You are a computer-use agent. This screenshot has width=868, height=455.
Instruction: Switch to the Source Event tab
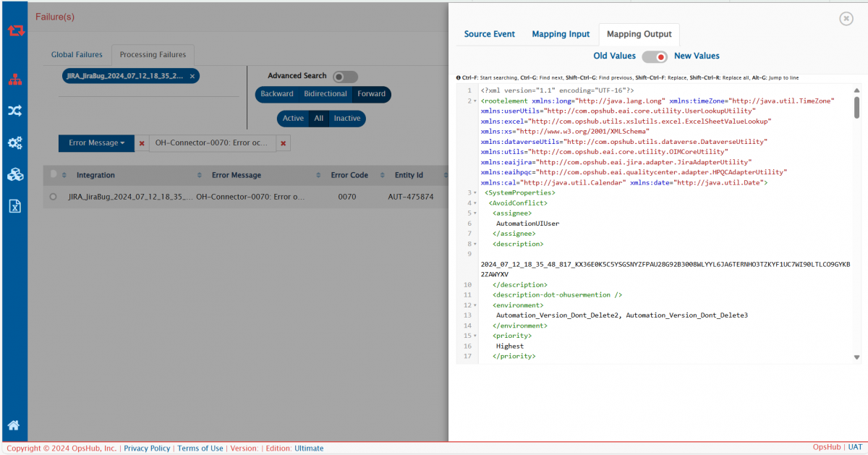point(489,34)
